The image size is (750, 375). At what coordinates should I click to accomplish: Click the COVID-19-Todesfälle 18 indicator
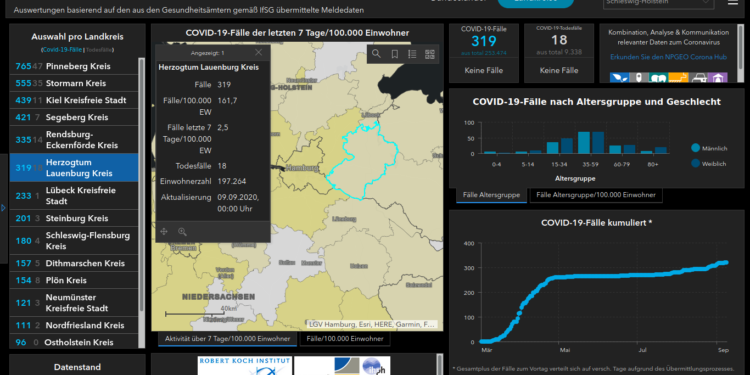point(559,41)
